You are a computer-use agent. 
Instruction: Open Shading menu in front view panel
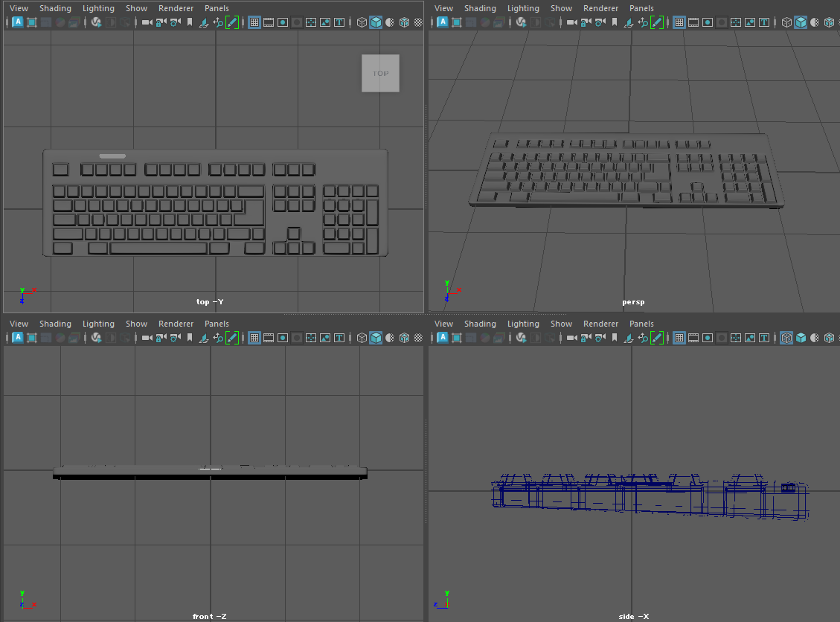click(55, 324)
